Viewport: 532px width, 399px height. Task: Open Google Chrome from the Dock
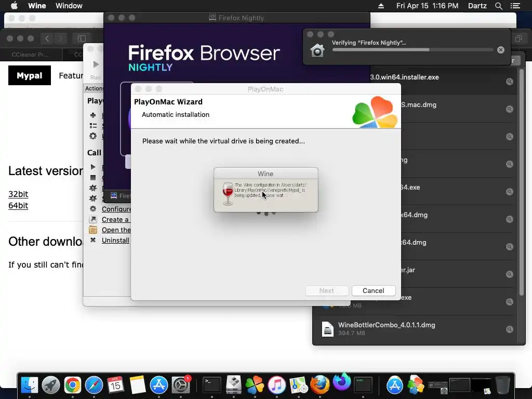(73, 385)
